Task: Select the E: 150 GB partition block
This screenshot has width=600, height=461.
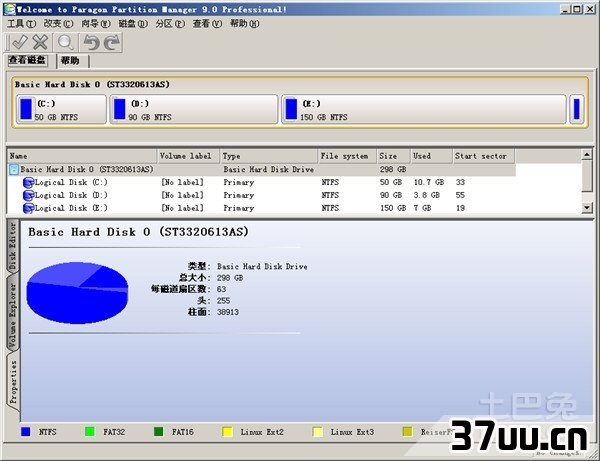Action: pyautogui.click(x=424, y=109)
